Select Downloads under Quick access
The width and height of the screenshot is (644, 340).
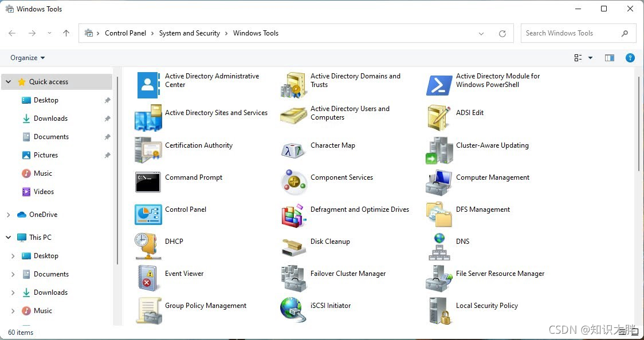50,118
